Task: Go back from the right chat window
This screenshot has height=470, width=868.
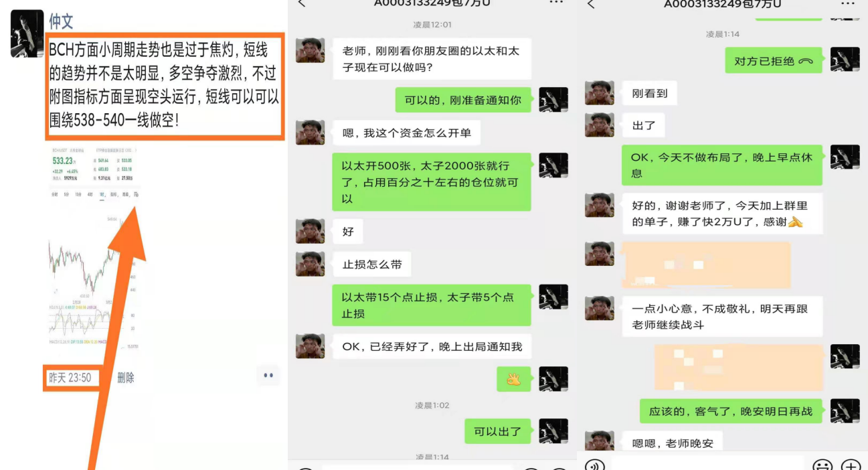Action: [x=590, y=4]
